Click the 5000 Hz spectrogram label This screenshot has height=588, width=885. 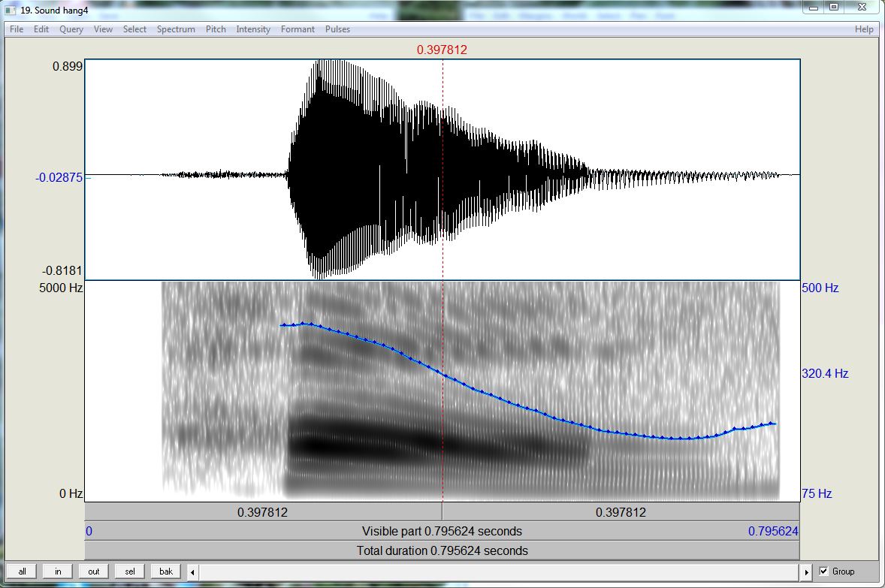[x=61, y=288]
